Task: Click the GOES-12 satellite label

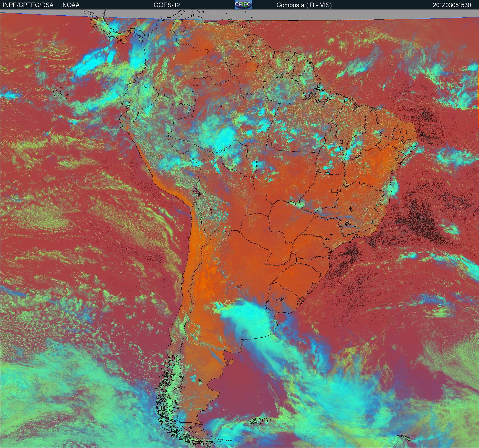Action: 166,5
